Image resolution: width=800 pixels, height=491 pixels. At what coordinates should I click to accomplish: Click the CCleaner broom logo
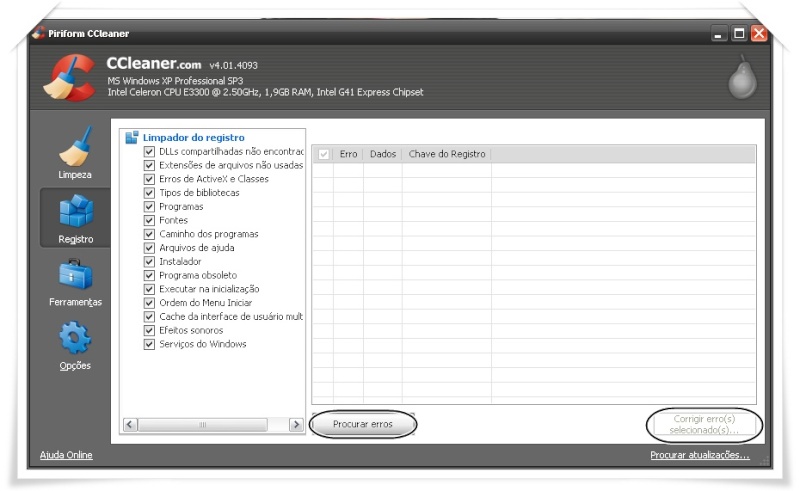[69, 78]
